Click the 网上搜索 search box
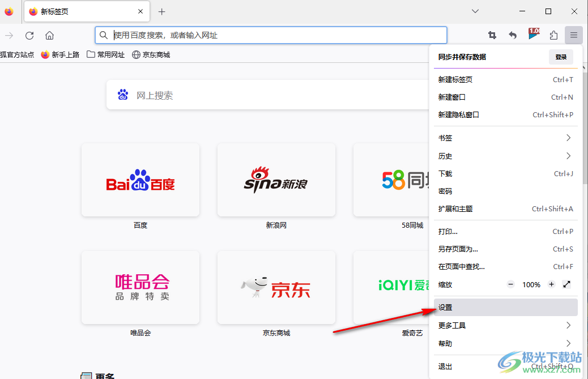The image size is (588, 379). coord(268,95)
